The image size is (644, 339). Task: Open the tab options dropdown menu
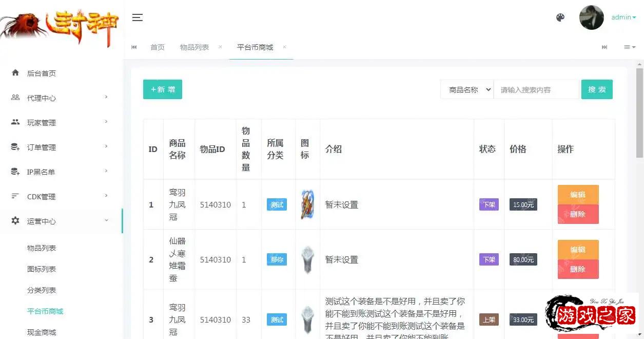coord(630,47)
